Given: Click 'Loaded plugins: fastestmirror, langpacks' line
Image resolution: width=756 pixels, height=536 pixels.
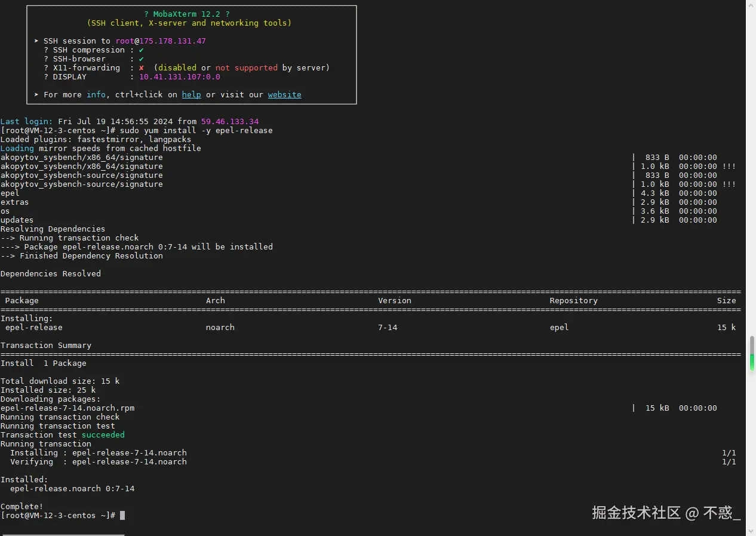Looking at the screenshot, I should (x=96, y=139).
